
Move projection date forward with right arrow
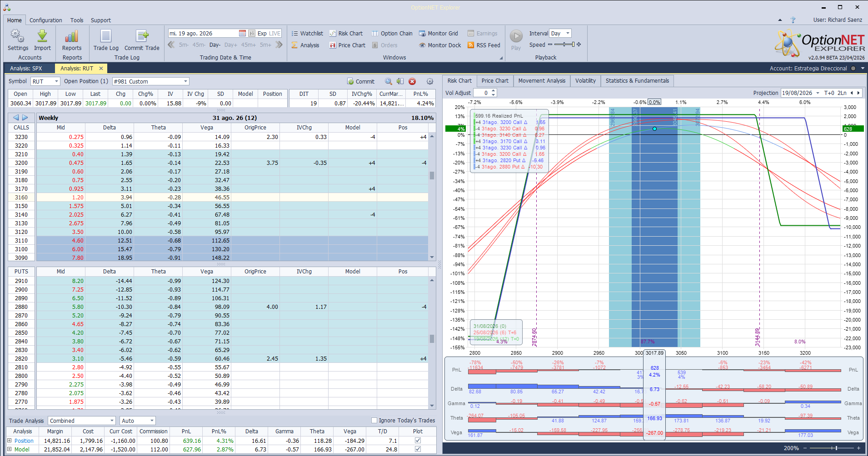pyautogui.click(x=858, y=93)
